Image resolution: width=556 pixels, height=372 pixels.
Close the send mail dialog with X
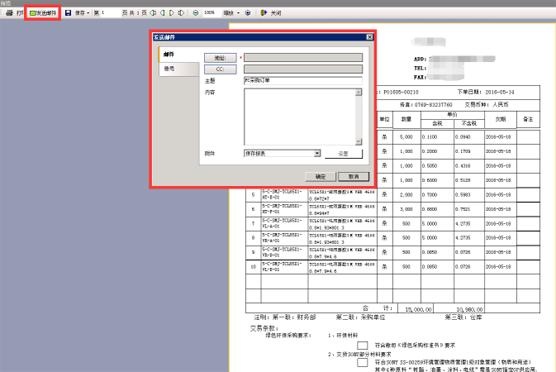369,37
